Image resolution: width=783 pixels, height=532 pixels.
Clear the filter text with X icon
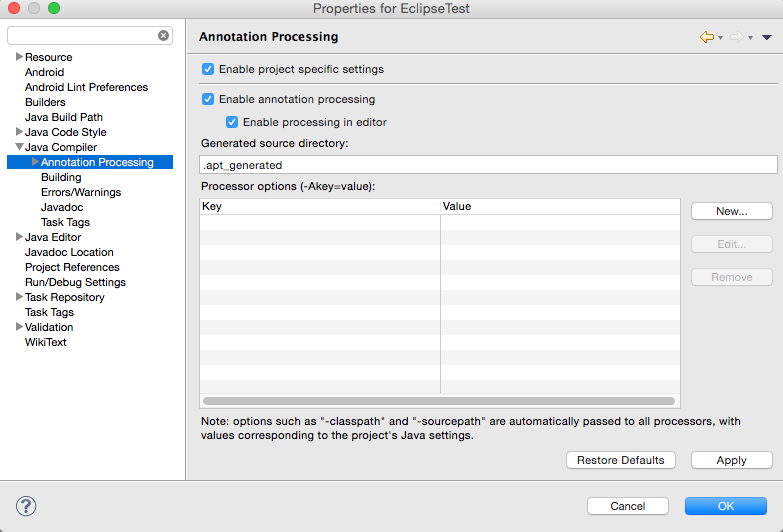coord(164,35)
